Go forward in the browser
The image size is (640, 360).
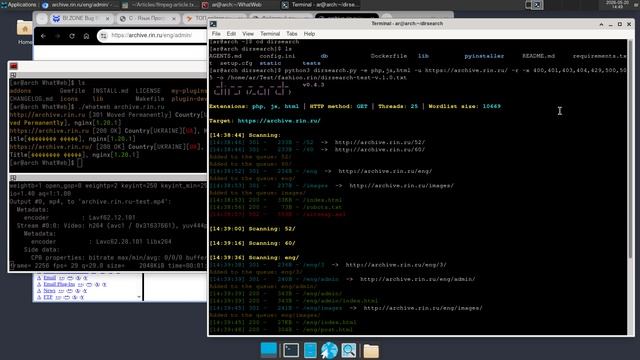tap(58, 36)
